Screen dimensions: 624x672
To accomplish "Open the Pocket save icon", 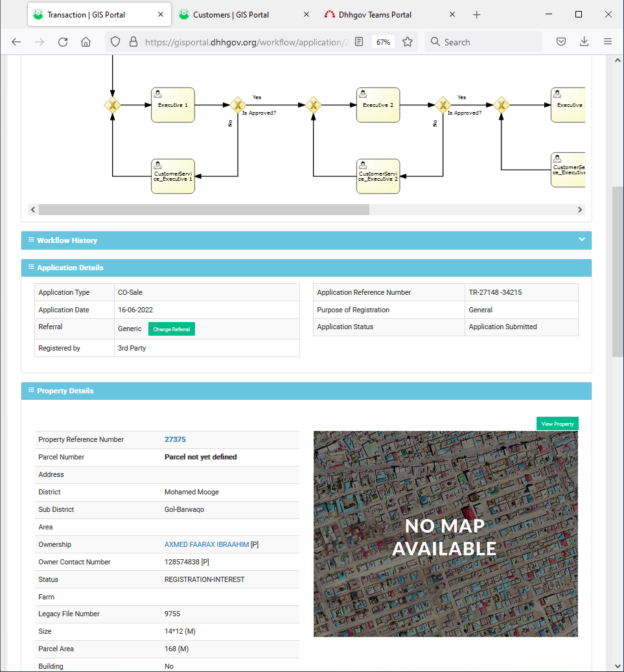I will coord(561,41).
